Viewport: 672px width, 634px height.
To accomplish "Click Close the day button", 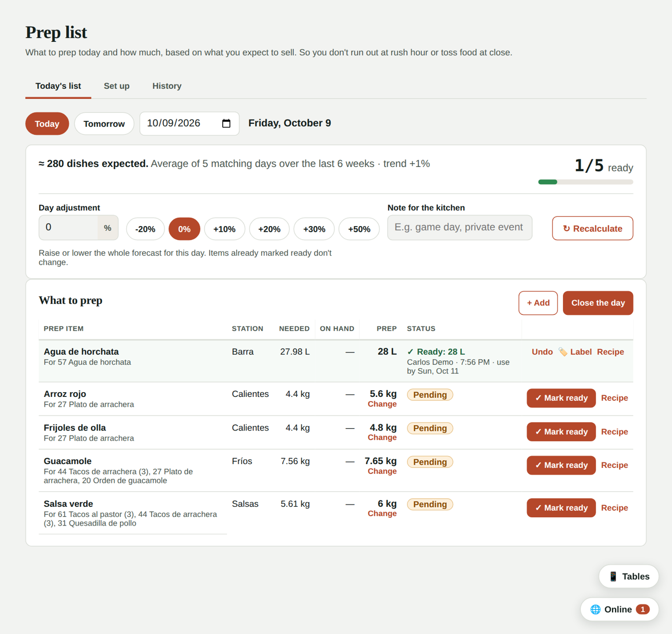I will pyautogui.click(x=598, y=303).
